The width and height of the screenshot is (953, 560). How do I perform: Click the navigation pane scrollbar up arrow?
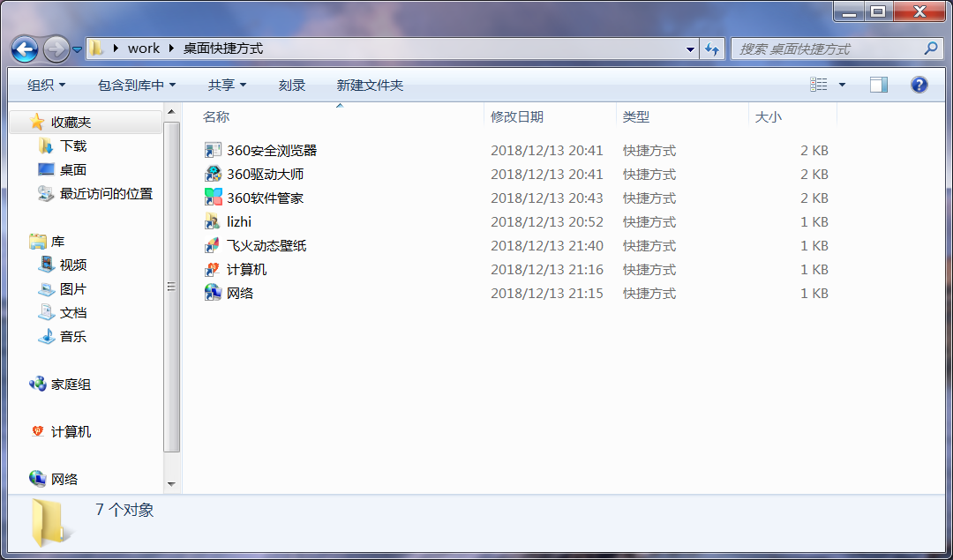point(171,112)
